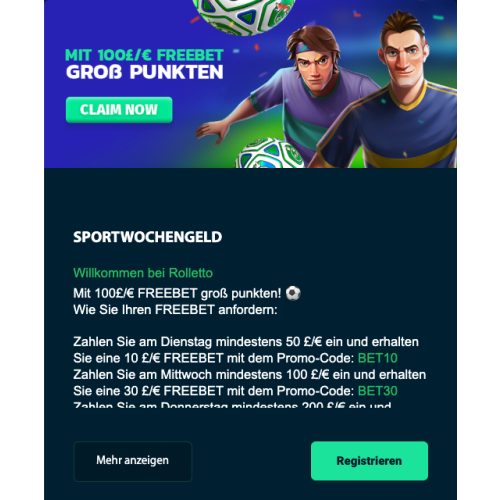Click the line about Mittwoch deposit
This screenshot has width=500, height=500.
pyautogui.click(x=250, y=375)
